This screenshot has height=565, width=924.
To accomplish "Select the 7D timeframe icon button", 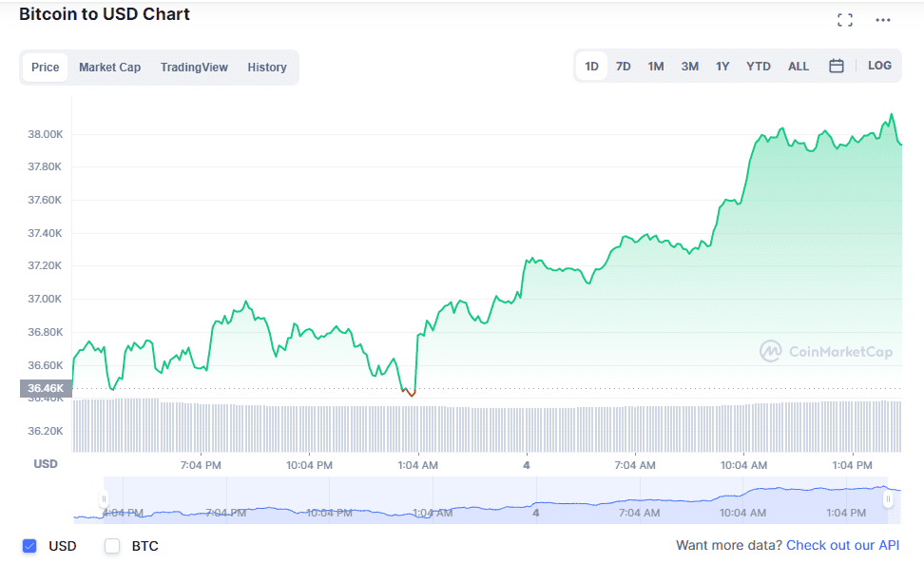I will tap(624, 66).
